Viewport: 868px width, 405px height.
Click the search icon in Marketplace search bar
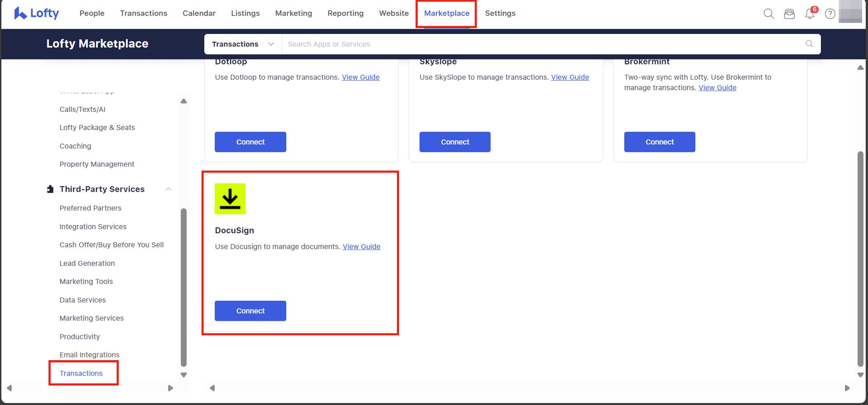tap(809, 44)
